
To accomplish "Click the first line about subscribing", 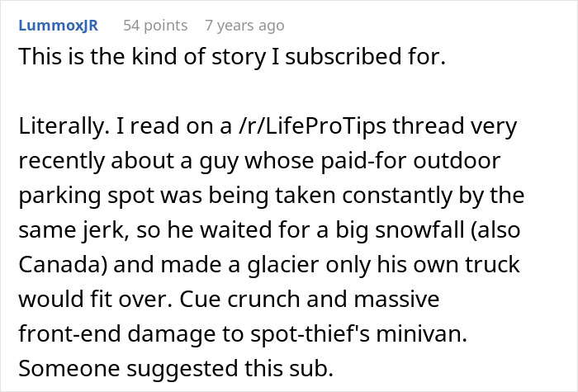I will (x=223, y=60).
